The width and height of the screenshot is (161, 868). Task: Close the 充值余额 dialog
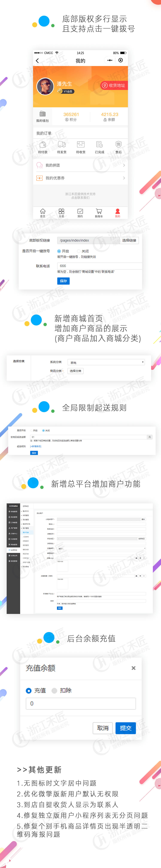click(x=134, y=668)
